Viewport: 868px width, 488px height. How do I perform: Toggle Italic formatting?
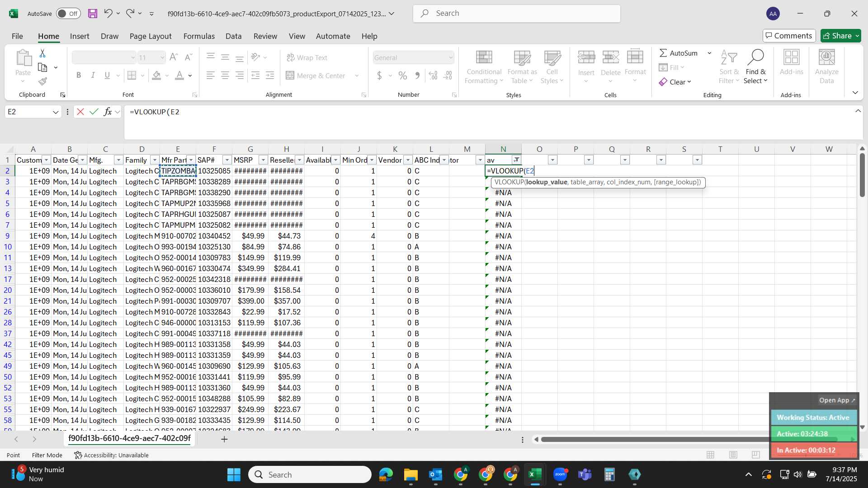coord(93,75)
